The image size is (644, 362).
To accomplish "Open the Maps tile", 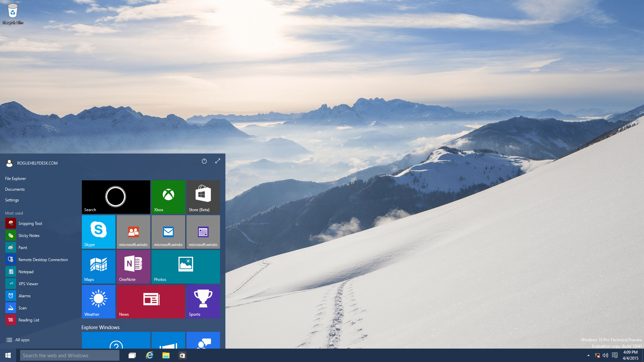I will [98, 266].
